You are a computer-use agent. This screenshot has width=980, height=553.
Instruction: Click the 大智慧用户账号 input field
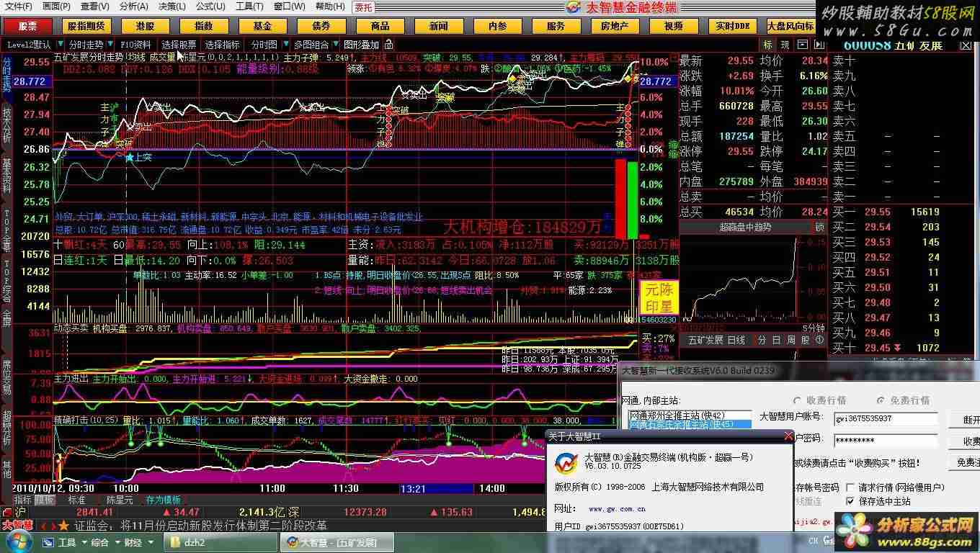[x=886, y=418]
